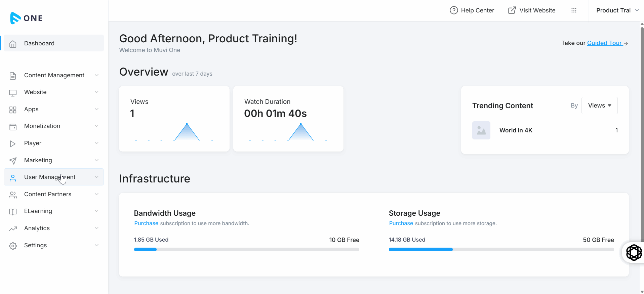Open the Analytics menu item
Image resolution: width=644 pixels, height=294 pixels.
54,228
